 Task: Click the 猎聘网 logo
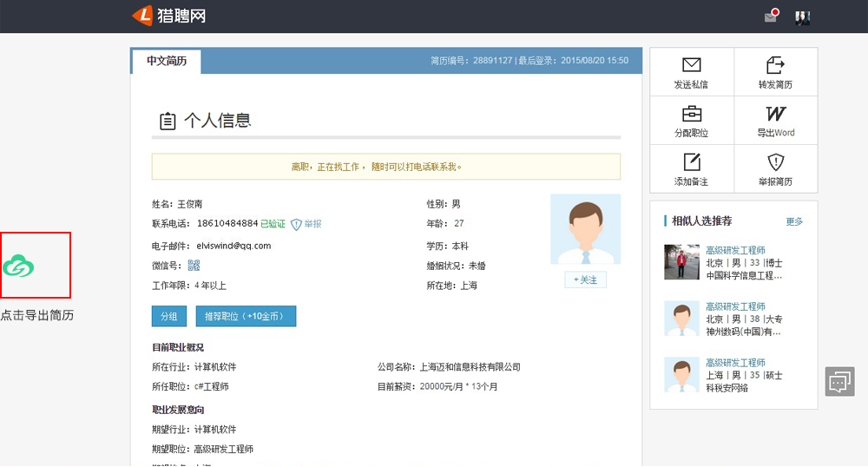[x=168, y=16]
